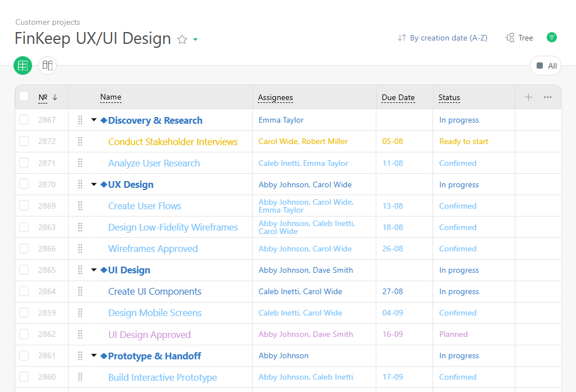Switch to Tree view mode

click(519, 38)
